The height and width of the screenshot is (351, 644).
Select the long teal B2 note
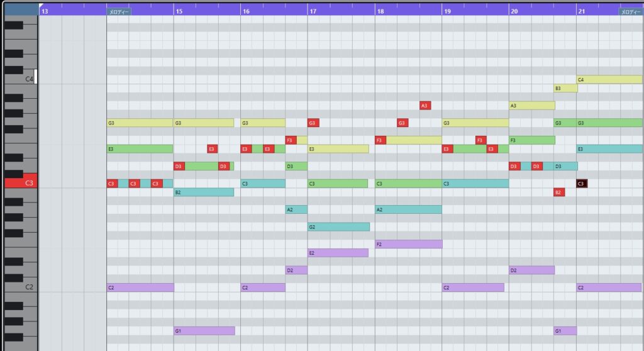204,192
